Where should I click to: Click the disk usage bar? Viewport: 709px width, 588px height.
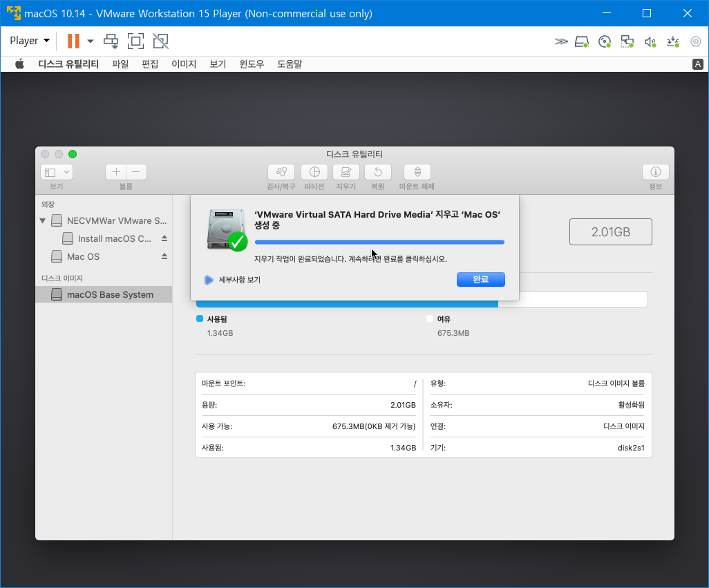(x=422, y=304)
